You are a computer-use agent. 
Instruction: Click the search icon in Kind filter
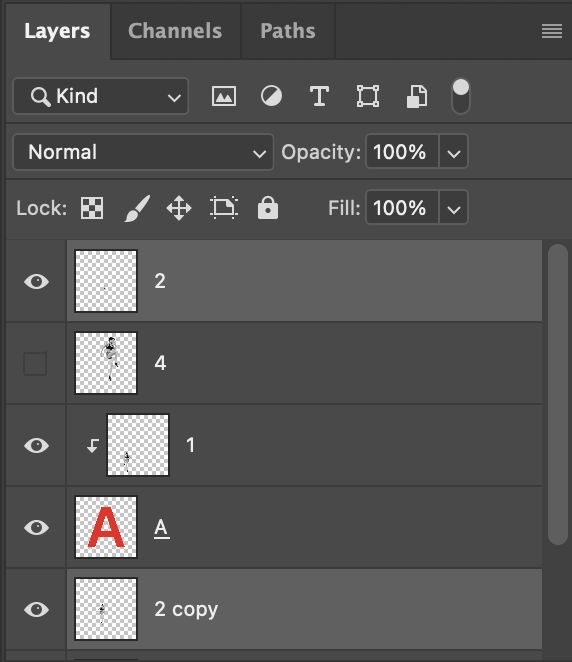[40, 97]
